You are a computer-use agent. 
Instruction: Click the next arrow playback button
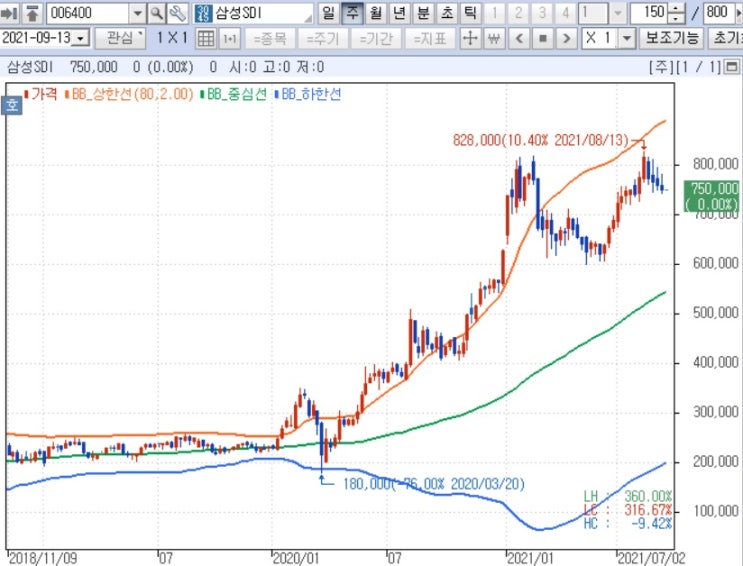tap(566, 38)
